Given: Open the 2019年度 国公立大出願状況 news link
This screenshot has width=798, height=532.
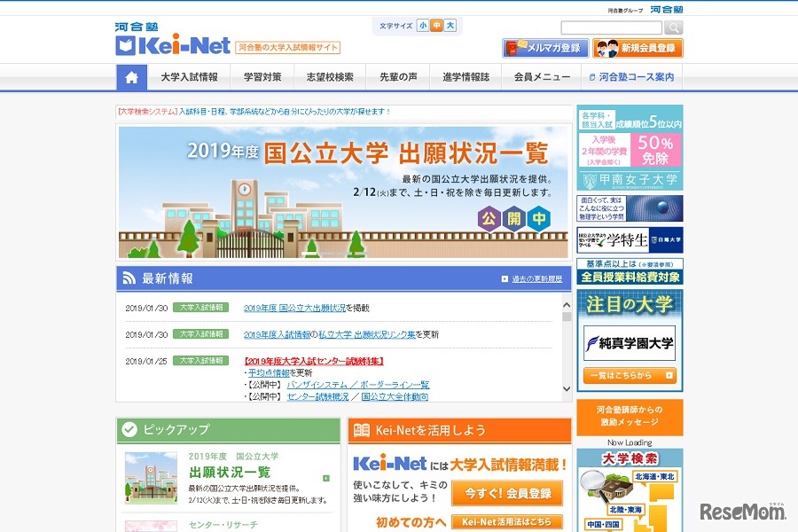Looking at the screenshot, I should [296, 308].
